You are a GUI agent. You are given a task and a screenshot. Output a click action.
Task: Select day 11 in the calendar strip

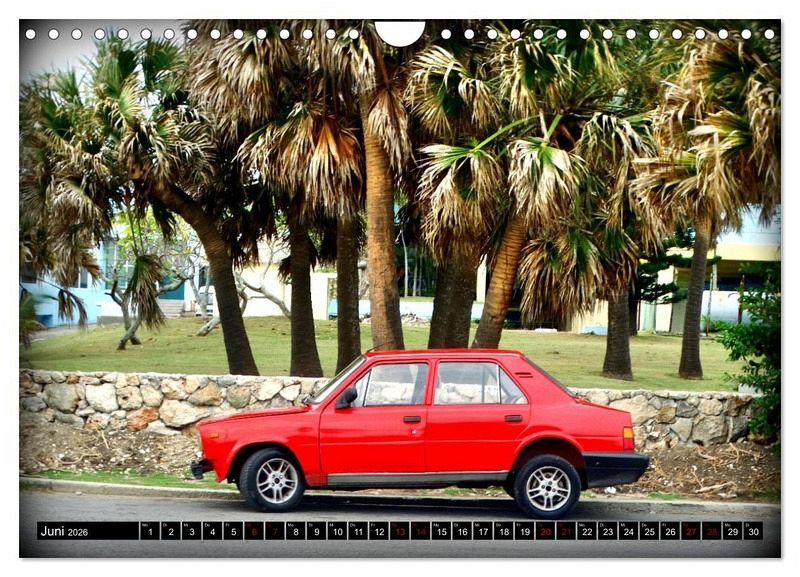(358, 531)
